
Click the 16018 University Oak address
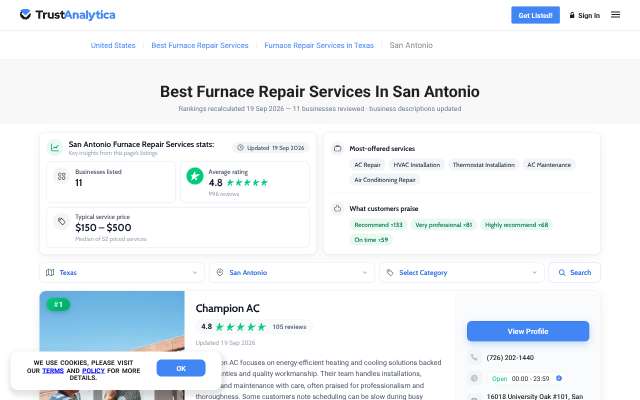[535, 397]
